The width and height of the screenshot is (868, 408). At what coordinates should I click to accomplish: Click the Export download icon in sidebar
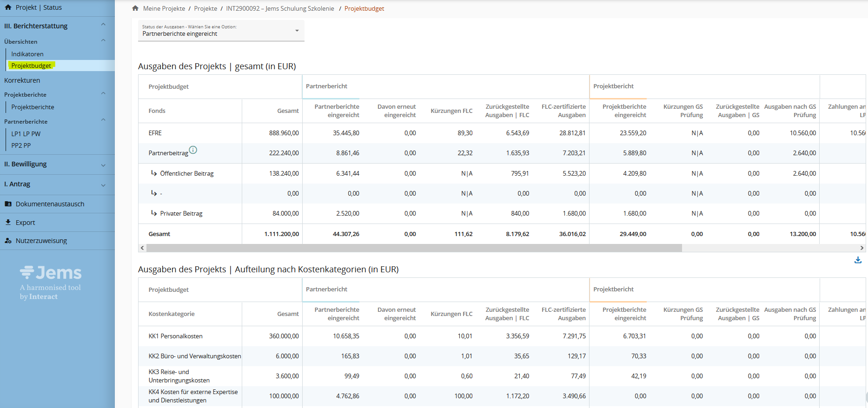coord(8,223)
